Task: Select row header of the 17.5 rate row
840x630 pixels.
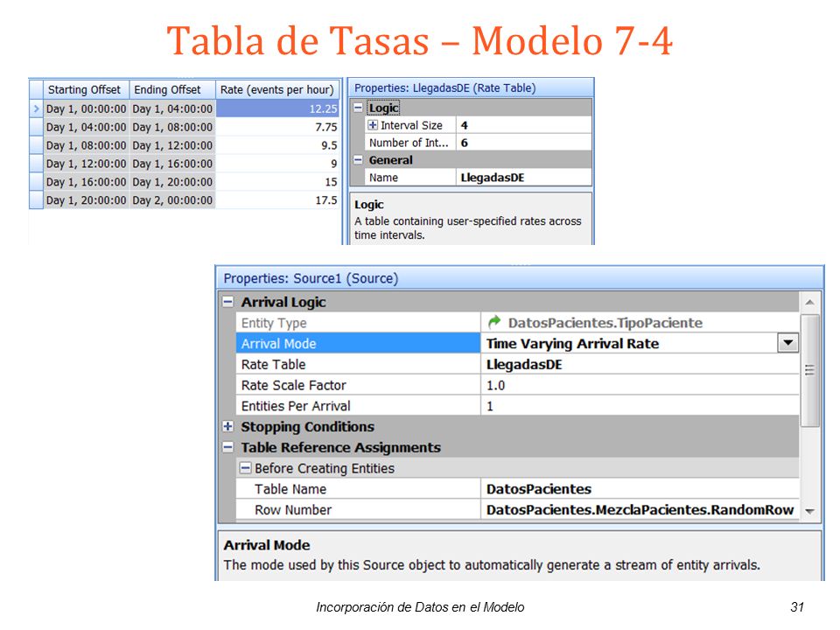Action: click(36, 199)
